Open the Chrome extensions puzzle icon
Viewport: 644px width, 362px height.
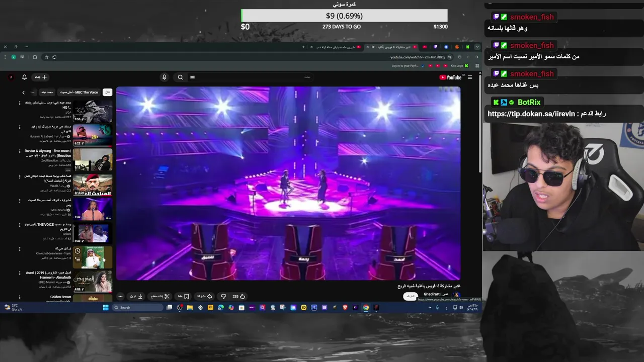point(35,57)
